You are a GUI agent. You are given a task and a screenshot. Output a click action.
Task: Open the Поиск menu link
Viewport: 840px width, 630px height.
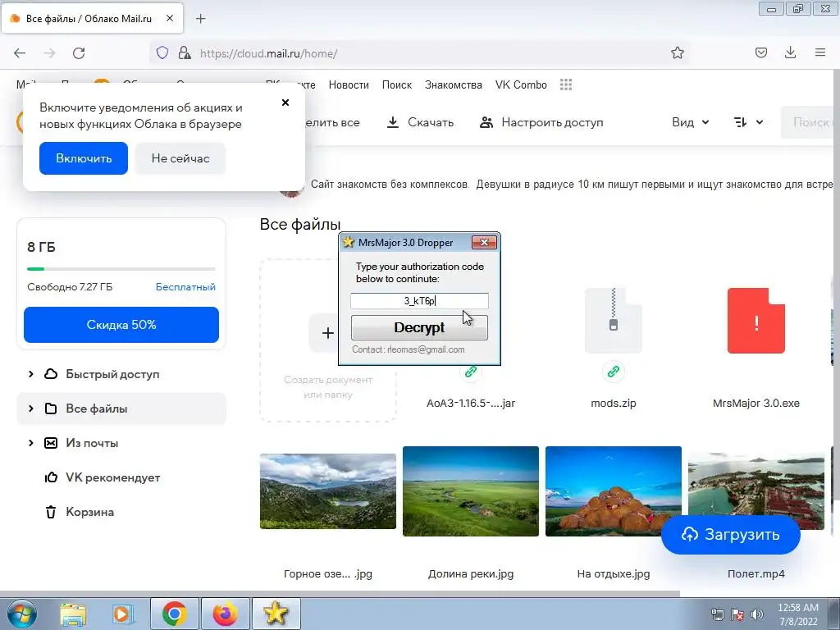[x=397, y=84]
